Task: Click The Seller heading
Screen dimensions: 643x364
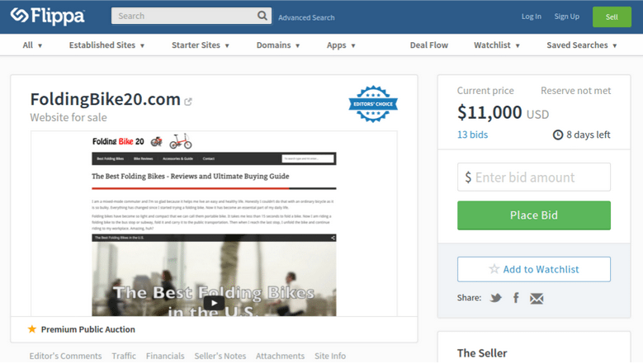Action: pos(482,353)
